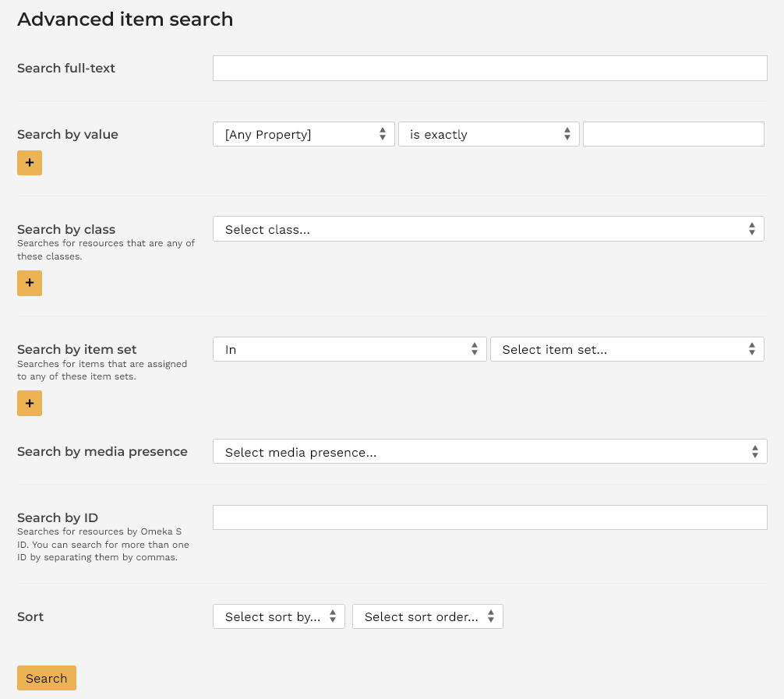The height and width of the screenshot is (699, 784).
Task: Add another class with plus button
Action: pos(30,283)
